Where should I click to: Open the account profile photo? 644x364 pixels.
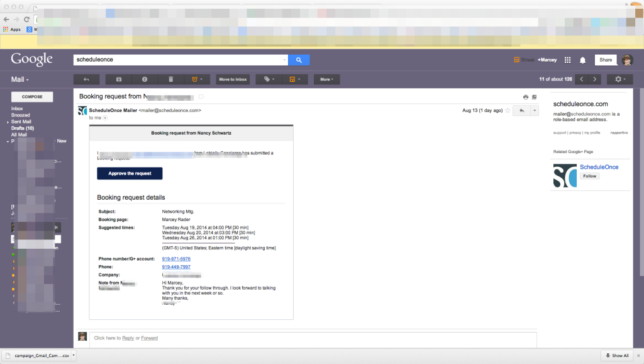point(627,60)
